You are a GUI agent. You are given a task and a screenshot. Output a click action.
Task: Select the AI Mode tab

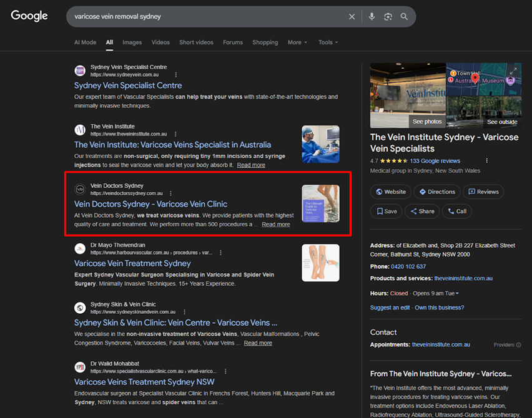point(85,42)
